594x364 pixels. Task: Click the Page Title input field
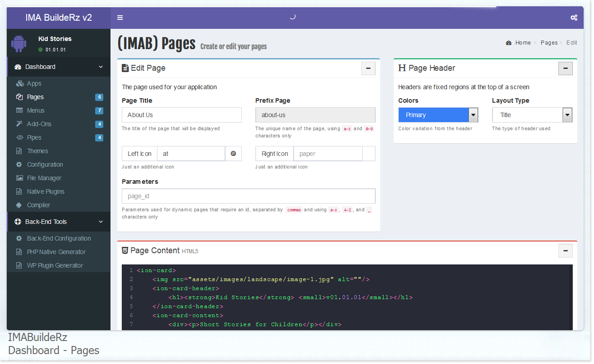[x=182, y=115]
